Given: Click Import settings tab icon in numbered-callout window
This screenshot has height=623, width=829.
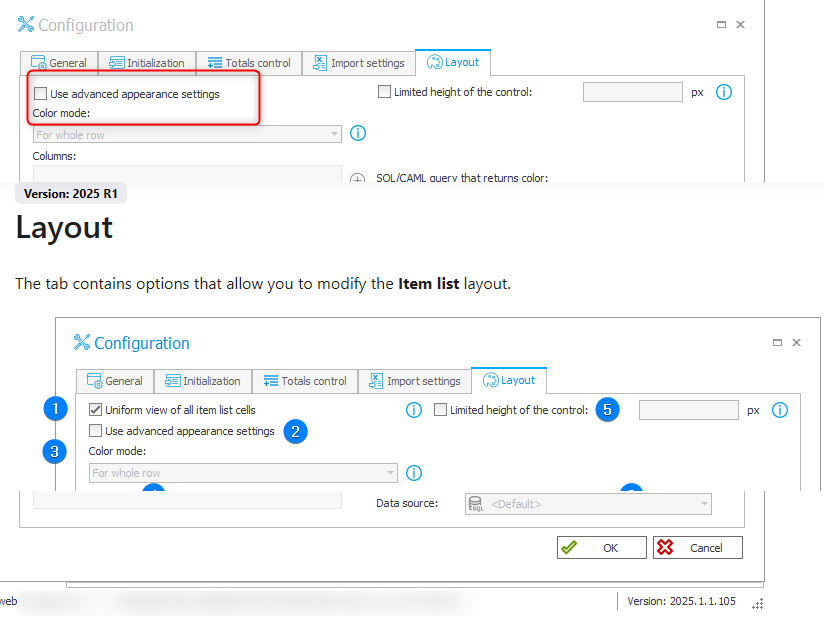Looking at the screenshot, I should (376, 381).
